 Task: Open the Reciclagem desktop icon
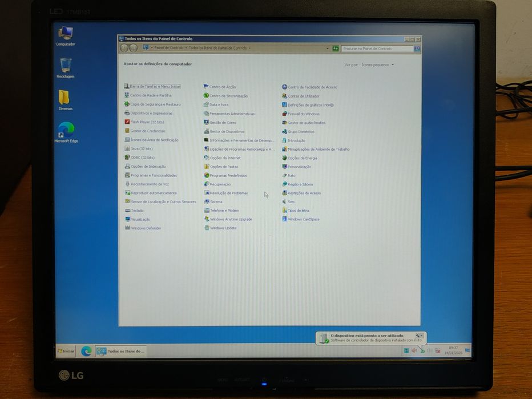tap(66, 68)
